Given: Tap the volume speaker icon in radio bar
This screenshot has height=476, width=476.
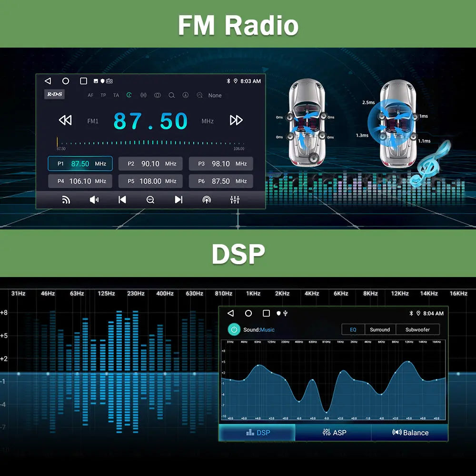Looking at the screenshot, I should point(94,200).
